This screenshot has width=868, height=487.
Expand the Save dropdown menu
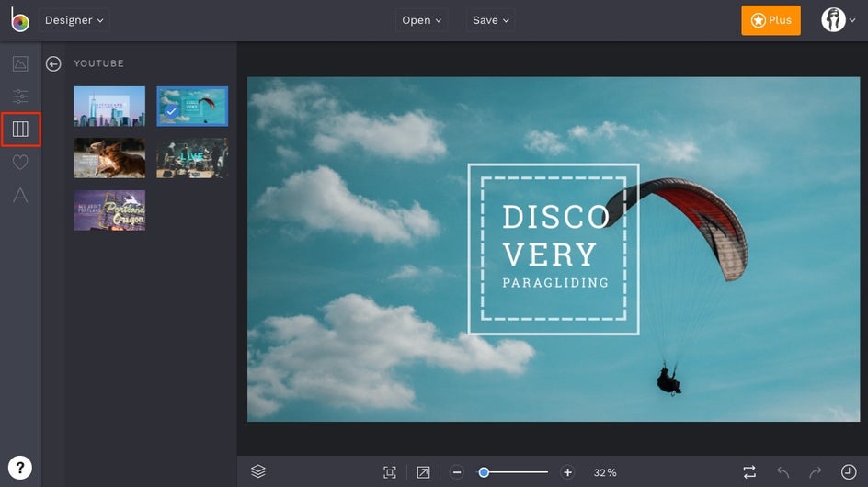point(491,20)
